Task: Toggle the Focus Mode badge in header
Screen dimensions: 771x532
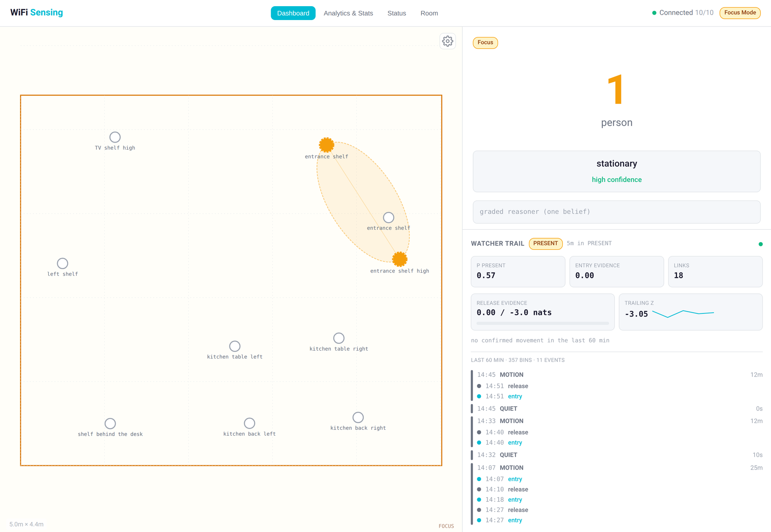Action: click(x=740, y=13)
